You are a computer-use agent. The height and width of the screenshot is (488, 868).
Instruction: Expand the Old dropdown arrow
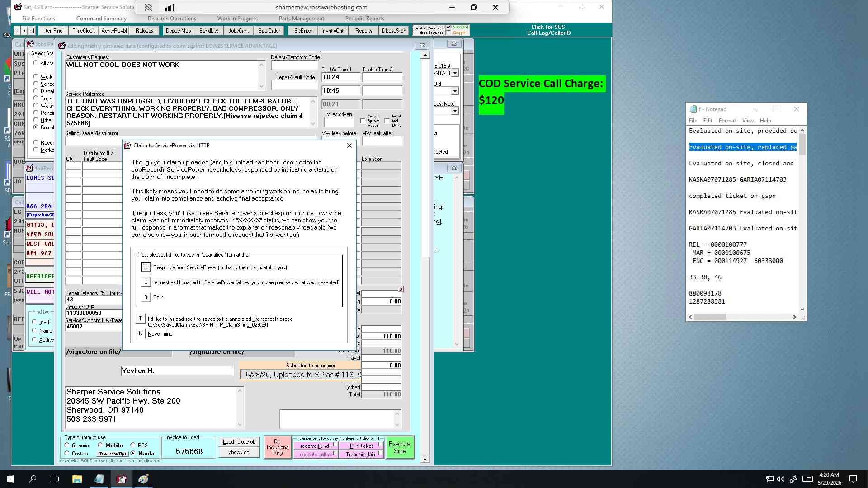tap(455, 91)
